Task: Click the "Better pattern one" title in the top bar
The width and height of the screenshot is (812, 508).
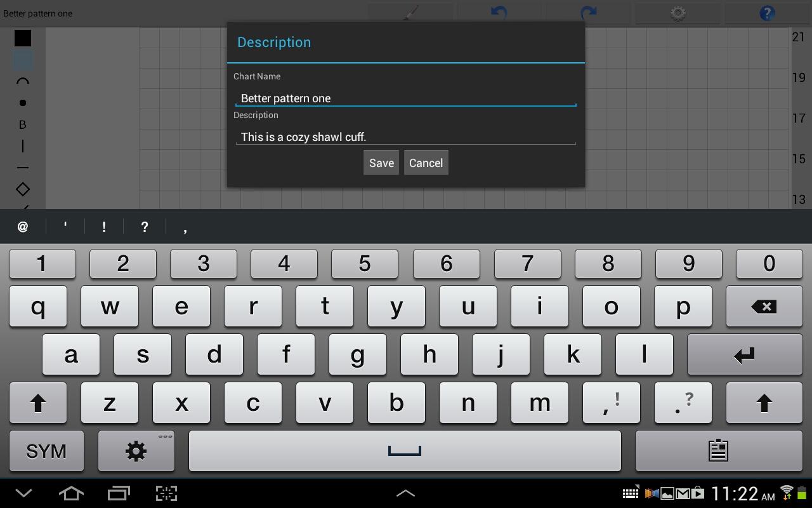Action: click(38, 13)
